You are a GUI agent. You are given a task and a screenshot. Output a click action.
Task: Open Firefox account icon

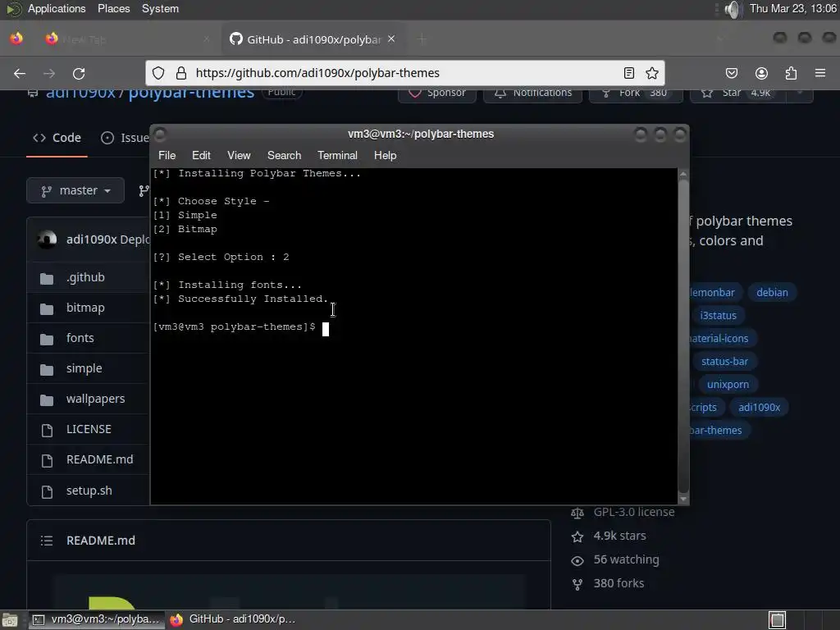tap(761, 73)
